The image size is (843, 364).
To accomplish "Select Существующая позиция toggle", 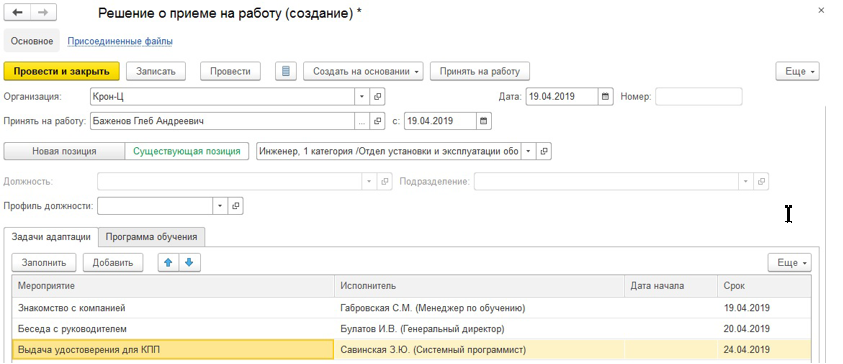I will point(187,151).
